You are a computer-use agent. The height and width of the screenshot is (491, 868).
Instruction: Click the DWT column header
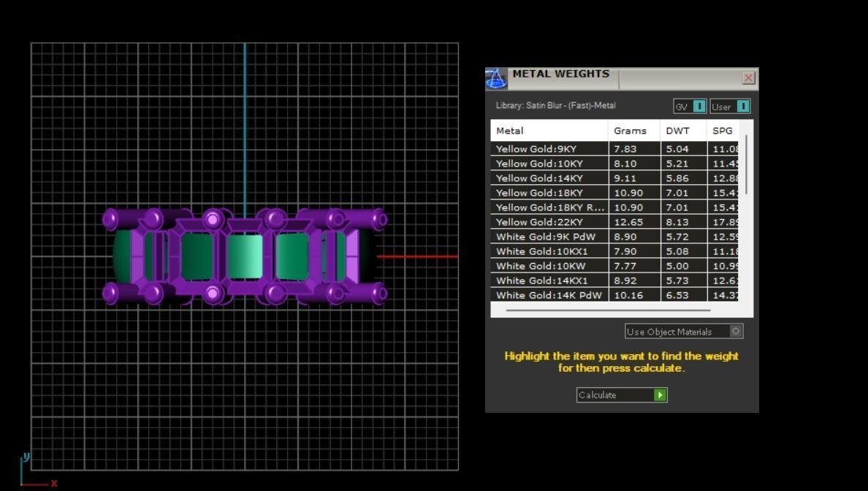pyautogui.click(x=683, y=131)
